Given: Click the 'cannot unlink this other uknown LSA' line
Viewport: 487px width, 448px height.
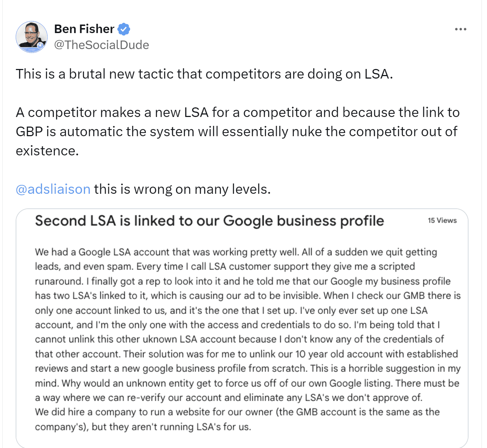Looking at the screenshot, I should point(239,339).
